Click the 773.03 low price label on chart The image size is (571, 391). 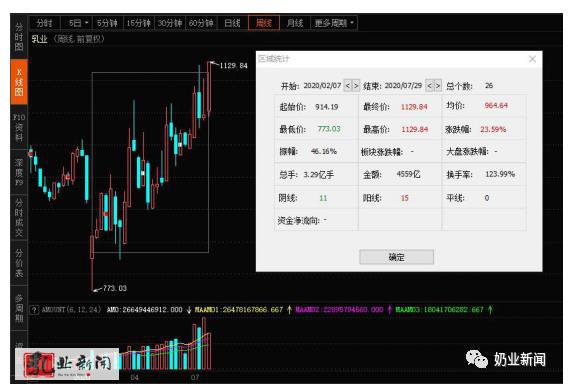tap(115, 288)
